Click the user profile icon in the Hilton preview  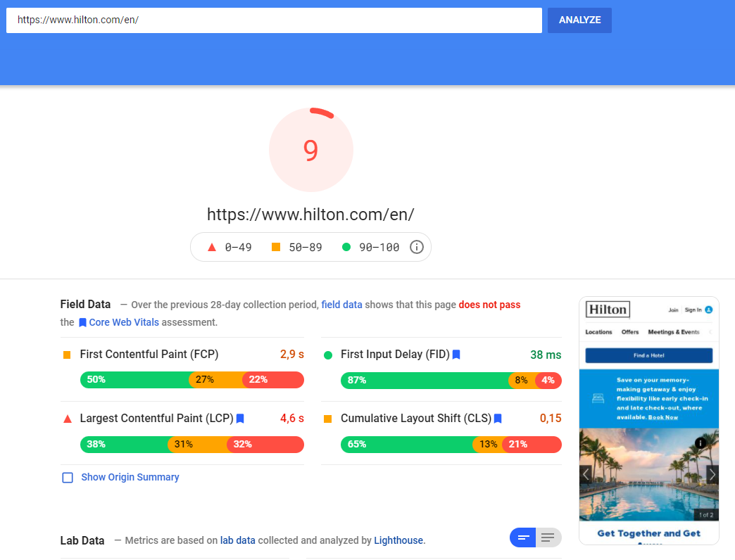(x=709, y=310)
